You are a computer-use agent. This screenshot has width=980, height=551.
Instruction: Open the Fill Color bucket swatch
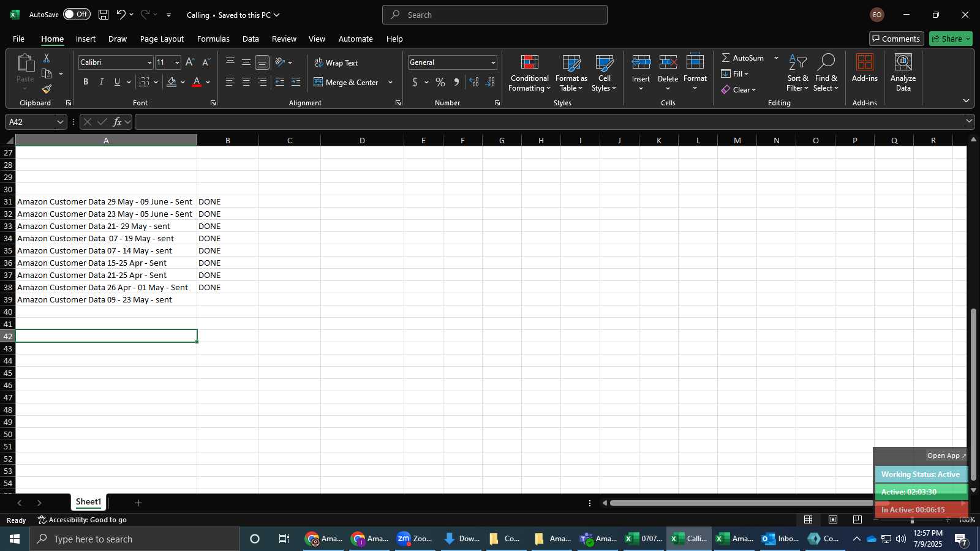(x=171, y=82)
